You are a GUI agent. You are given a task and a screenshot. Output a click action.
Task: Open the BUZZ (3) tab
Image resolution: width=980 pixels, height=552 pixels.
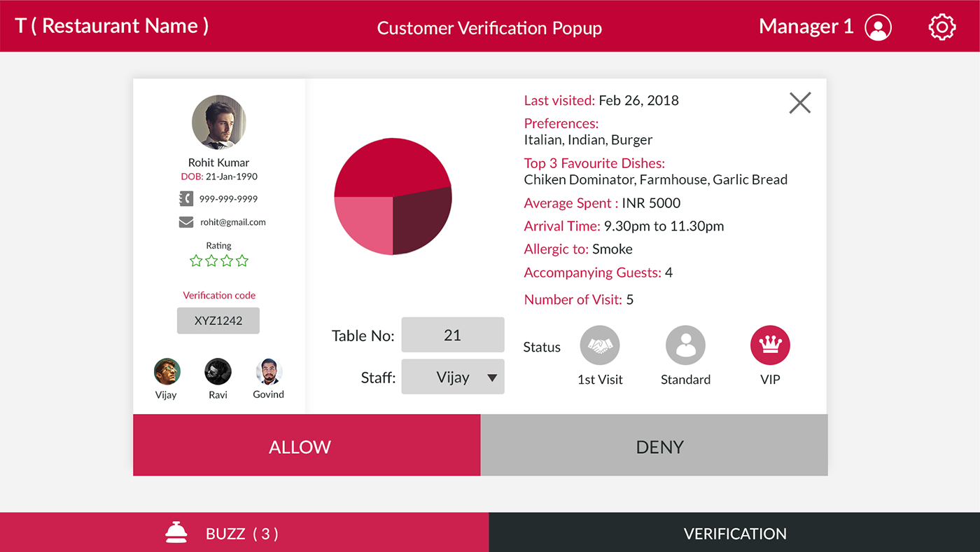[x=244, y=532]
